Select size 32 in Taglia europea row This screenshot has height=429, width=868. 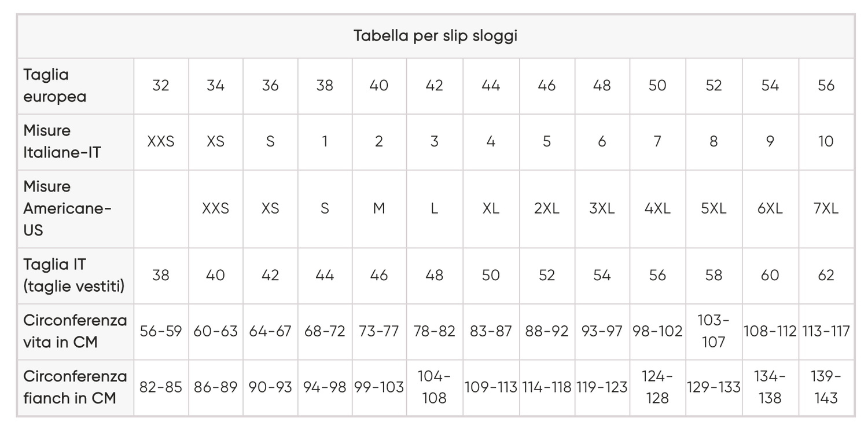tap(161, 86)
